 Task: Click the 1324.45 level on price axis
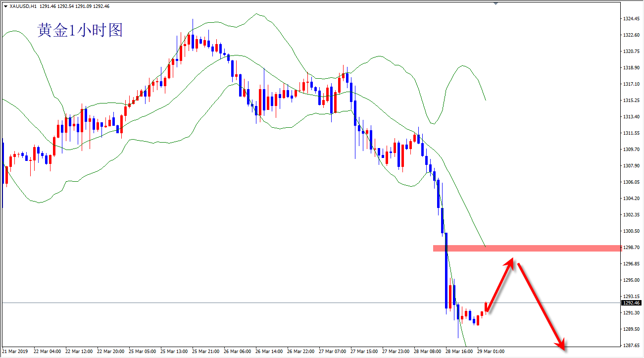[632, 19]
